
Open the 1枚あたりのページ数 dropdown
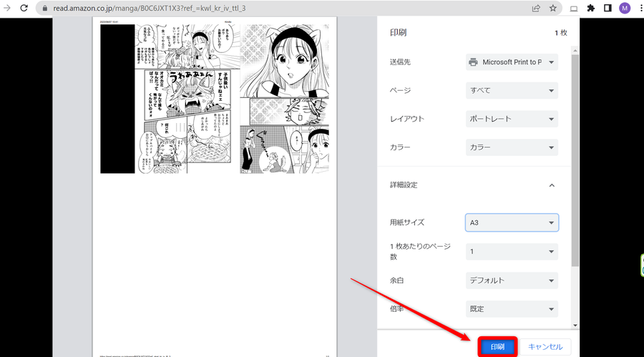coord(512,251)
